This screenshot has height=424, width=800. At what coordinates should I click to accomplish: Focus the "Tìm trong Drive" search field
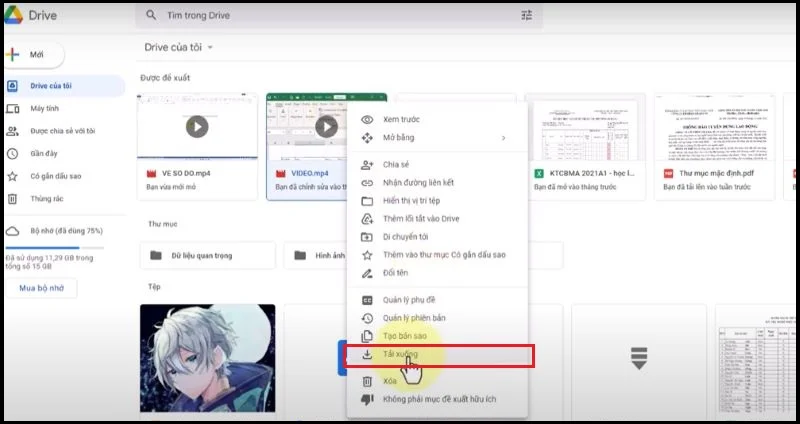coord(339,15)
